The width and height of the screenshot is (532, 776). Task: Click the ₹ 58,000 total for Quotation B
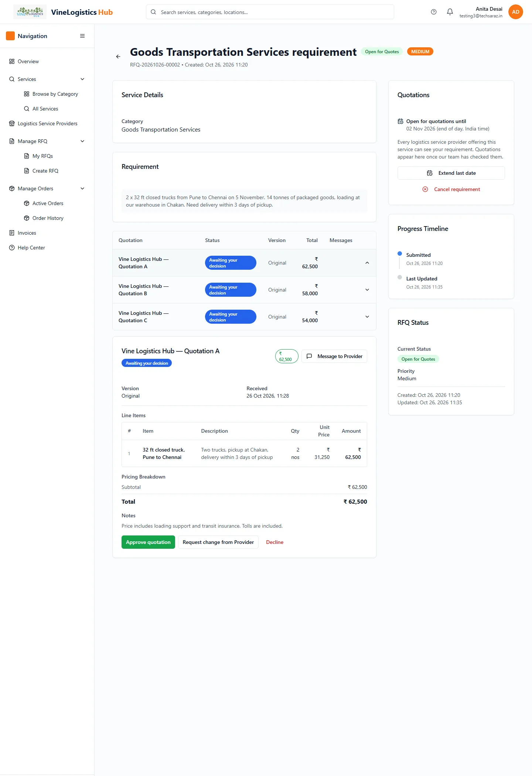point(310,290)
